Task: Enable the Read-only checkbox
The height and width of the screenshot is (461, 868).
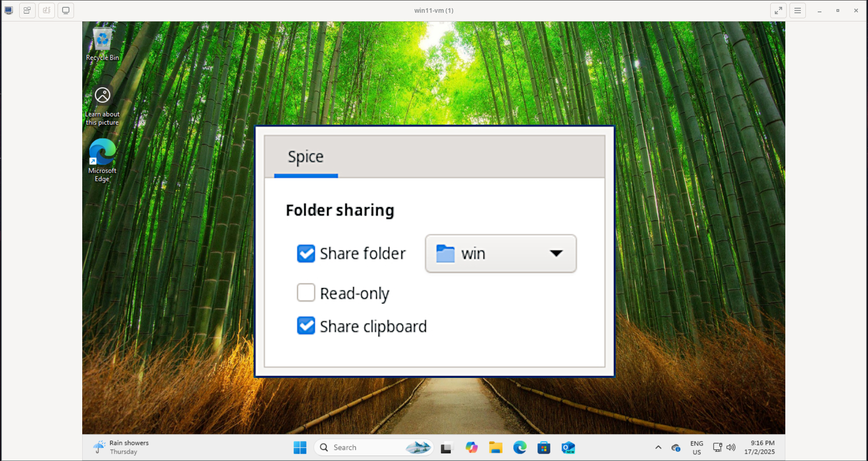Action: [306, 293]
